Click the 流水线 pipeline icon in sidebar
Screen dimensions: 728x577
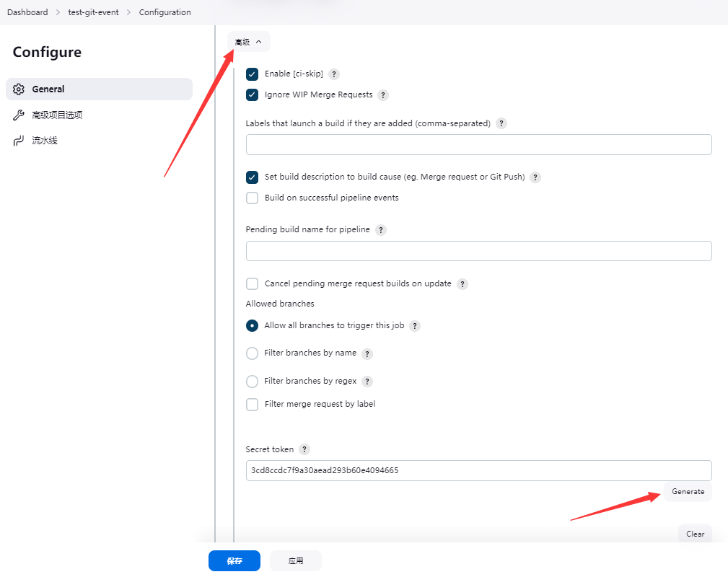click(19, 140)
